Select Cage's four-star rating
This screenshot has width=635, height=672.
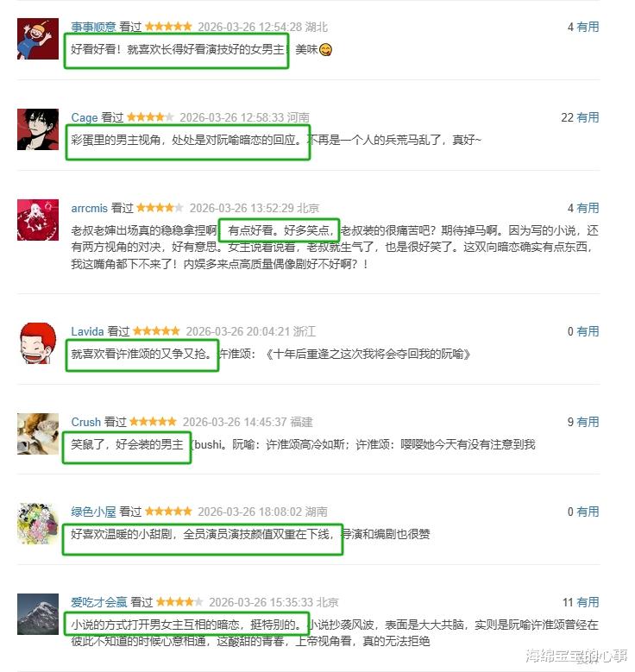(x=150, y=117)
